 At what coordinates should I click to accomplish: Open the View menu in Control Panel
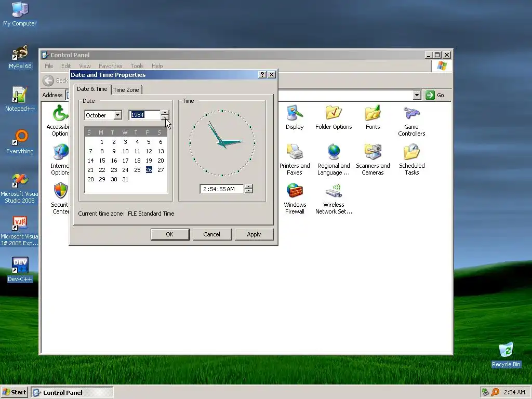85,66
